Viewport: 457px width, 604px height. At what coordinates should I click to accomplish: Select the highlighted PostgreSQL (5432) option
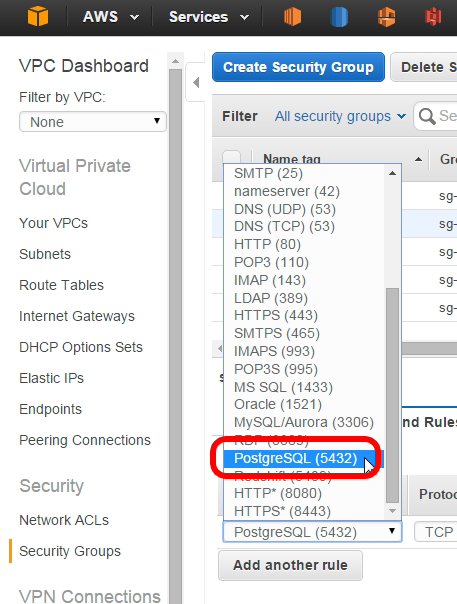304,458
